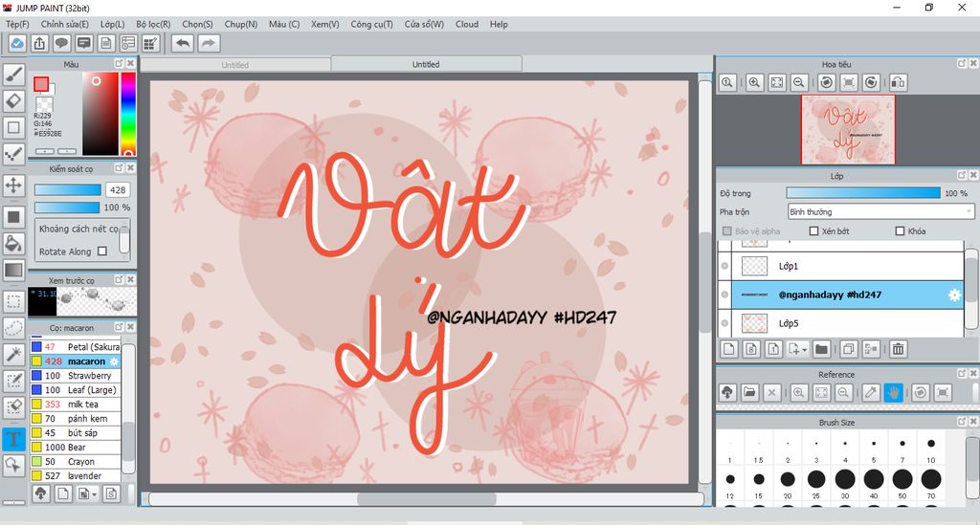Pick a hue from the rainbow color bar
The image size is (980, 525).
pyautogui.click(x=128, y=114)
